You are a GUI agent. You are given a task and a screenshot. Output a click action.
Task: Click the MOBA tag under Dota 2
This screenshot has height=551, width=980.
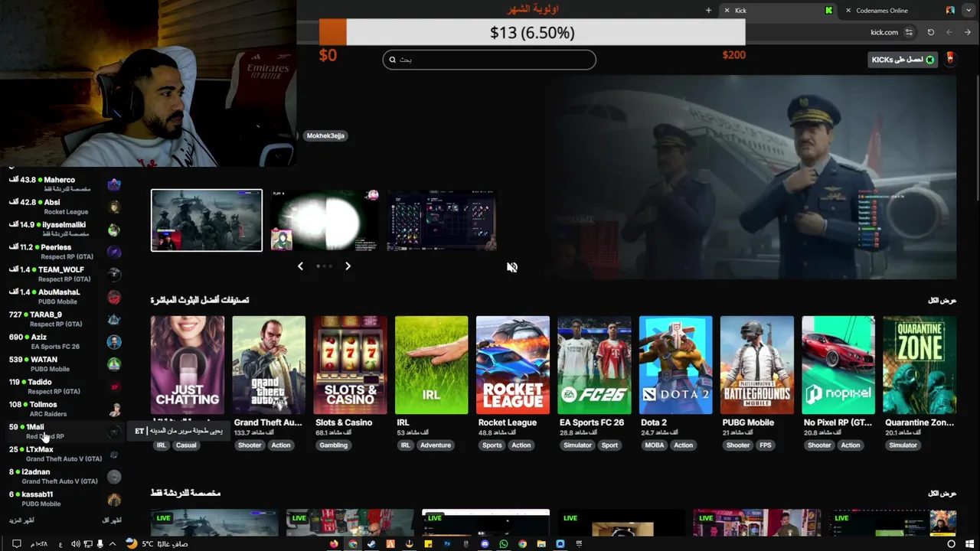(654, 445)
